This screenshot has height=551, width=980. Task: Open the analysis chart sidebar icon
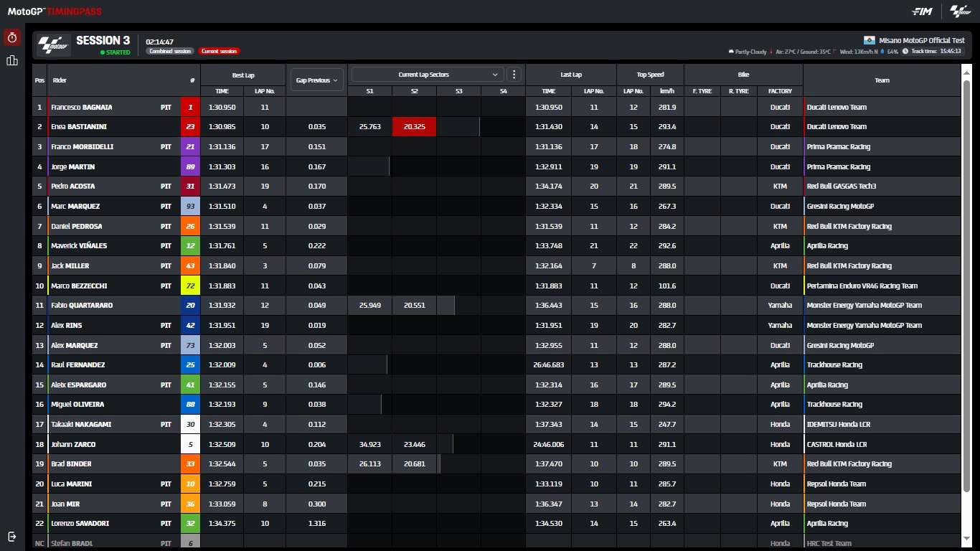point(11,60)
